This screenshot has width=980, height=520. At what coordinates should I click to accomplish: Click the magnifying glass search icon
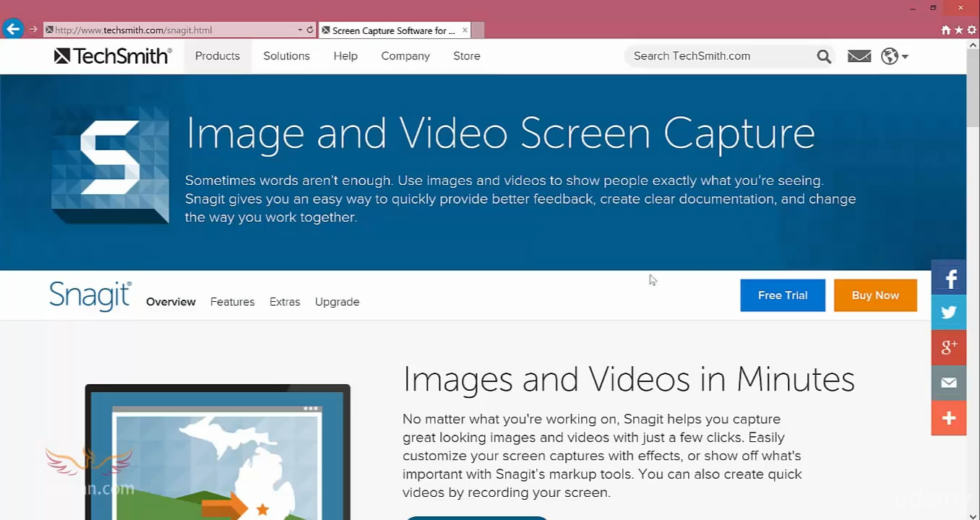coord(824,56)
